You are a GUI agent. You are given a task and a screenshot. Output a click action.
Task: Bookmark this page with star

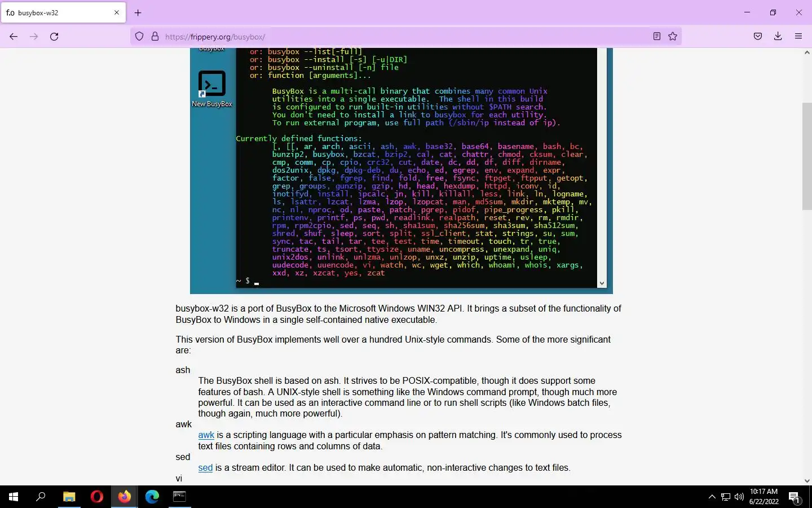673,37
